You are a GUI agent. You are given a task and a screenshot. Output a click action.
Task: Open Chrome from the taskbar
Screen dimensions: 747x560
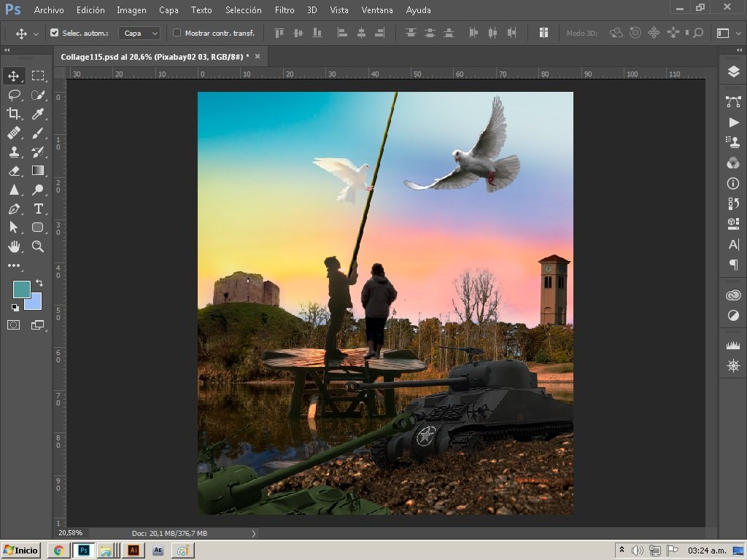(x=59, y=551)
